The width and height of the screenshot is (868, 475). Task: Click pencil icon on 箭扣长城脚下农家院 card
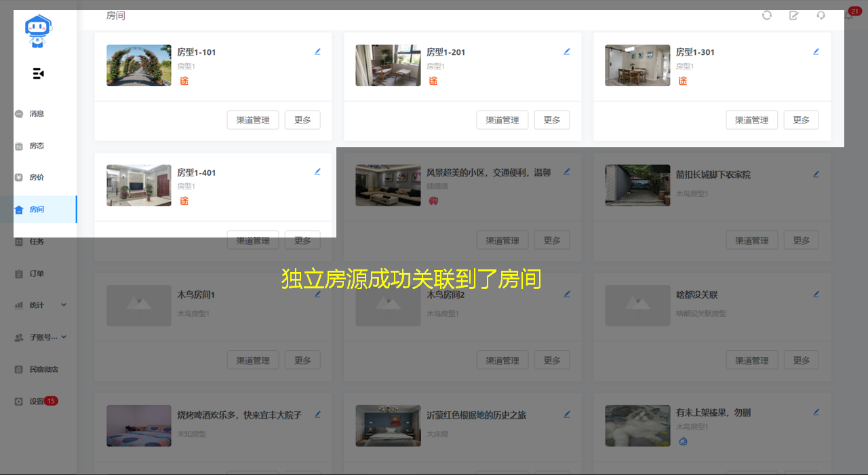point(816,174)
